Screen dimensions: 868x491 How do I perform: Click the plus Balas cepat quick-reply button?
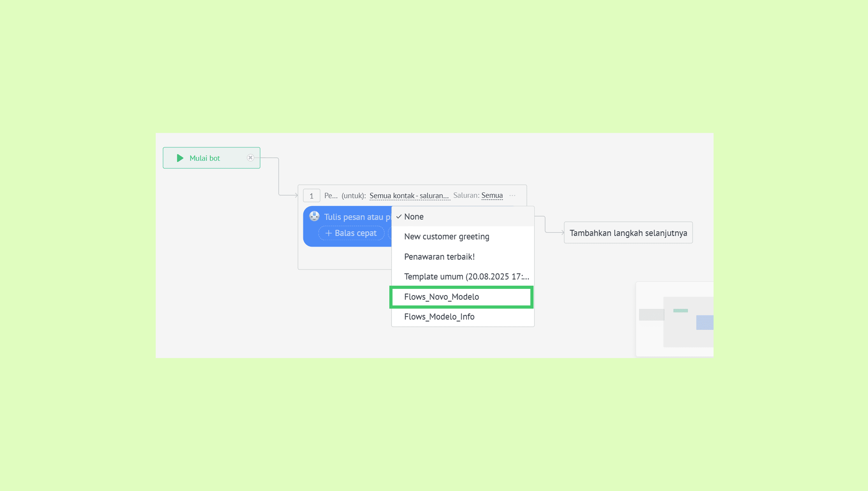351,233
